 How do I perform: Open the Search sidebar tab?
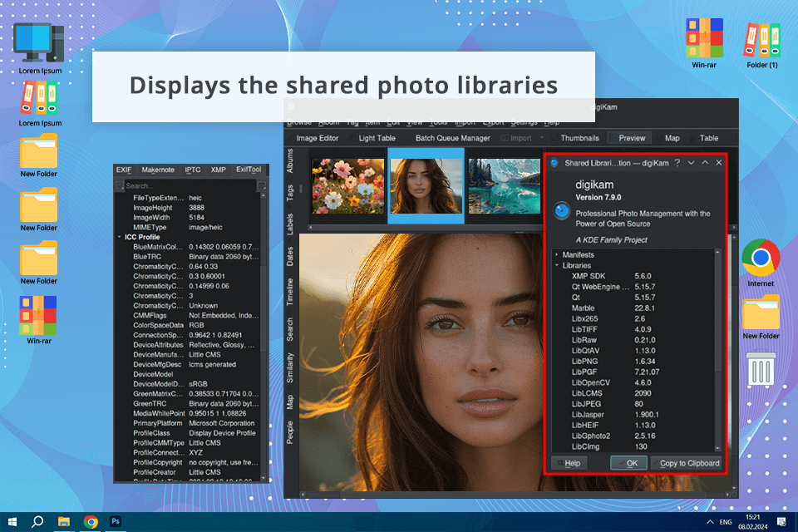pyautogui.click(x=290, y=329)
